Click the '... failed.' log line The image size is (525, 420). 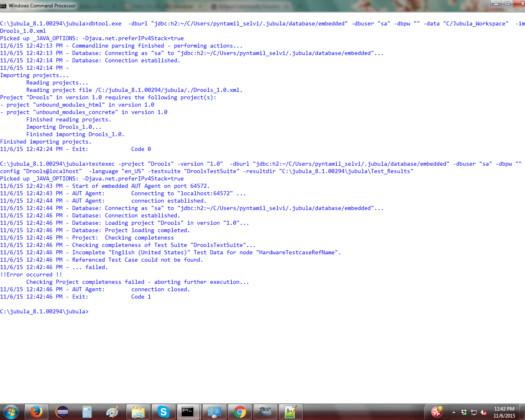[x=54, y=267]
